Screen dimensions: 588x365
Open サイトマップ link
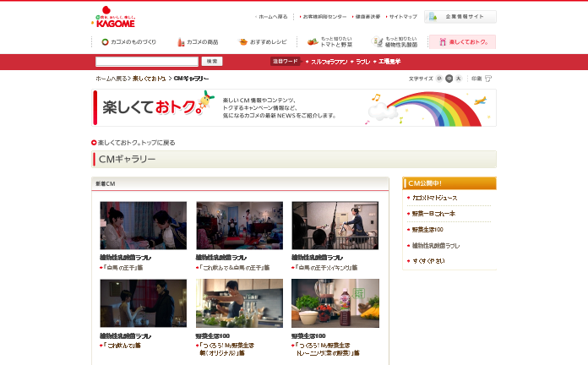[403, 17]
